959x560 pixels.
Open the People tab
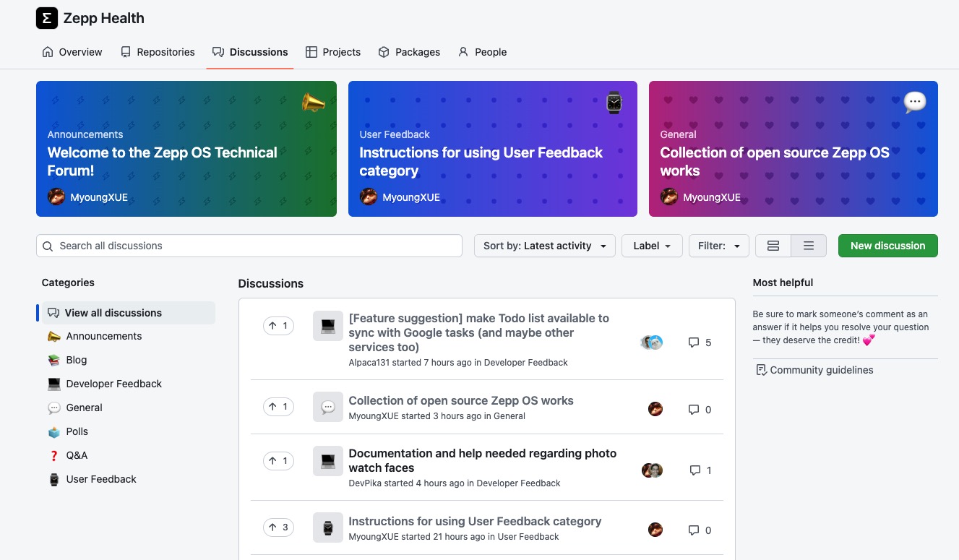click(482, 52)
